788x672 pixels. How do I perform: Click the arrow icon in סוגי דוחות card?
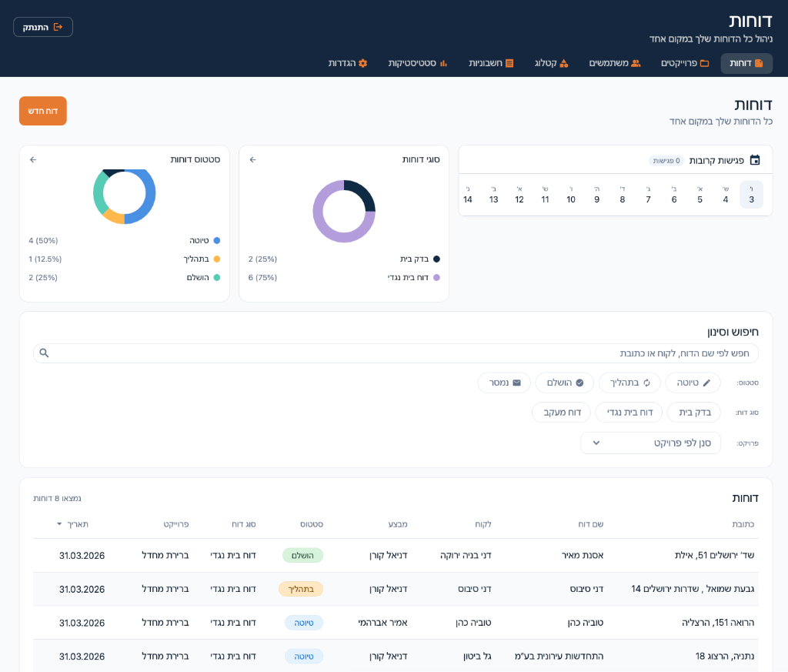[252, 160]
